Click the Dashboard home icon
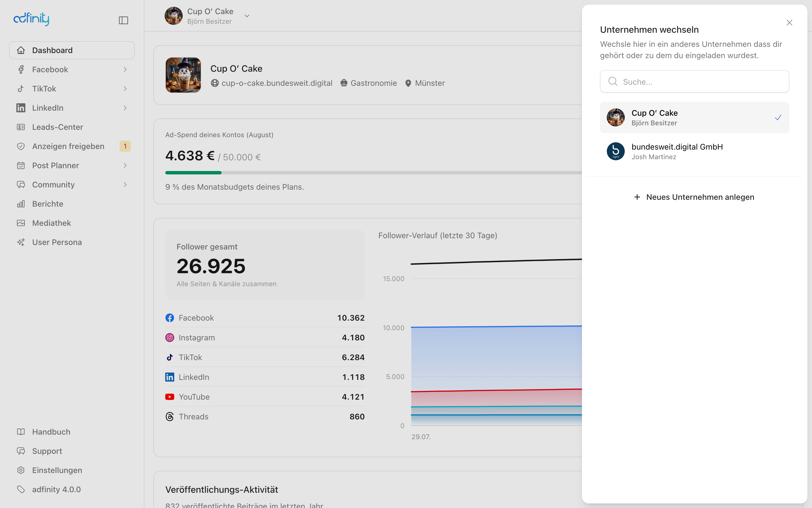This screenshot has width=812, height=508. pyautogui.click(x=21, y=51)
